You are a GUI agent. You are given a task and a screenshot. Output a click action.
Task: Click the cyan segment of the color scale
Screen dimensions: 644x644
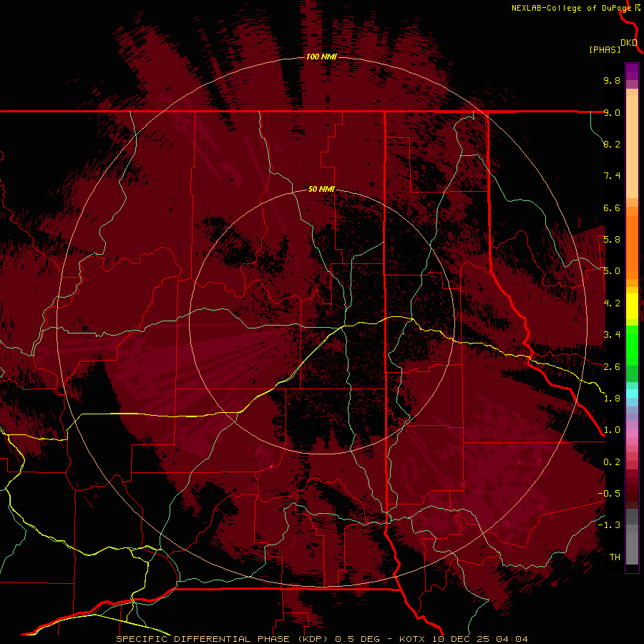point(632,393)
